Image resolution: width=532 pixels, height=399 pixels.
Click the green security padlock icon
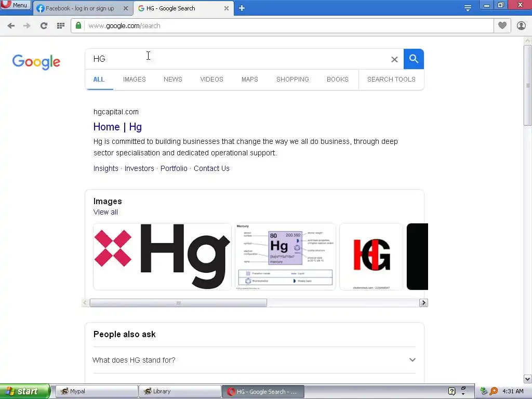78,26
